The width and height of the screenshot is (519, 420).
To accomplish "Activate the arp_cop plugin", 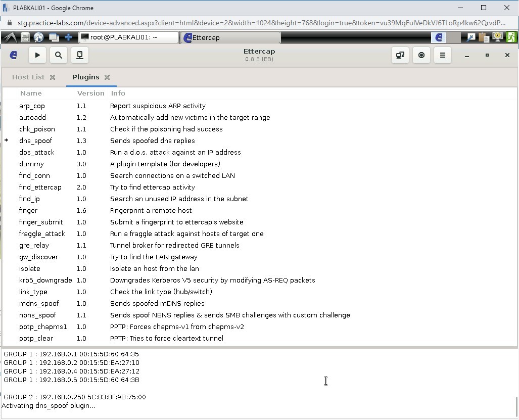I will pos(32,106).
